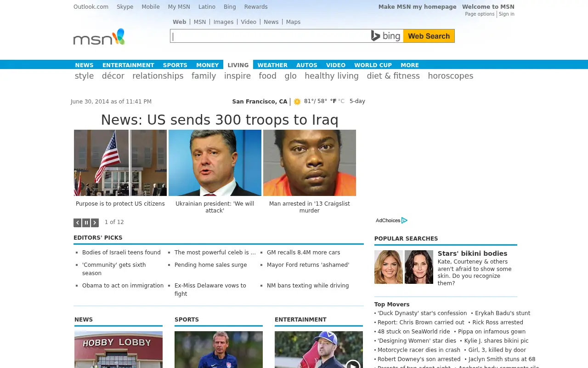The image size is (588, 368).
Task: Focus the Bing search input field
Action: tap(271, 36)
